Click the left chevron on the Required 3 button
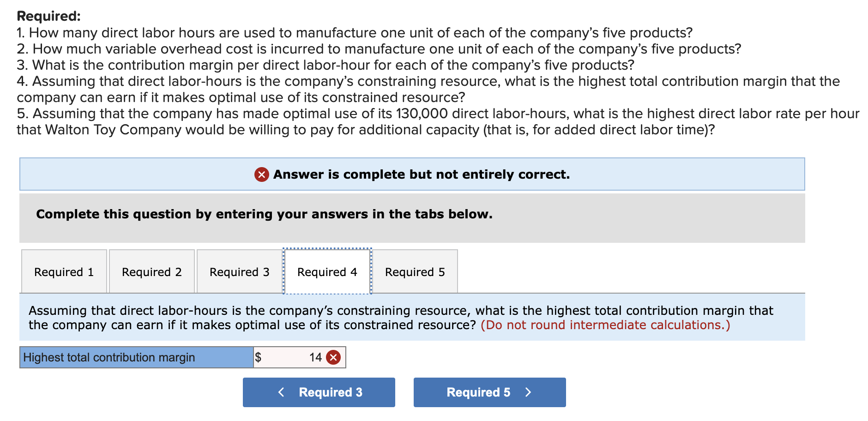 pos(282,392)
